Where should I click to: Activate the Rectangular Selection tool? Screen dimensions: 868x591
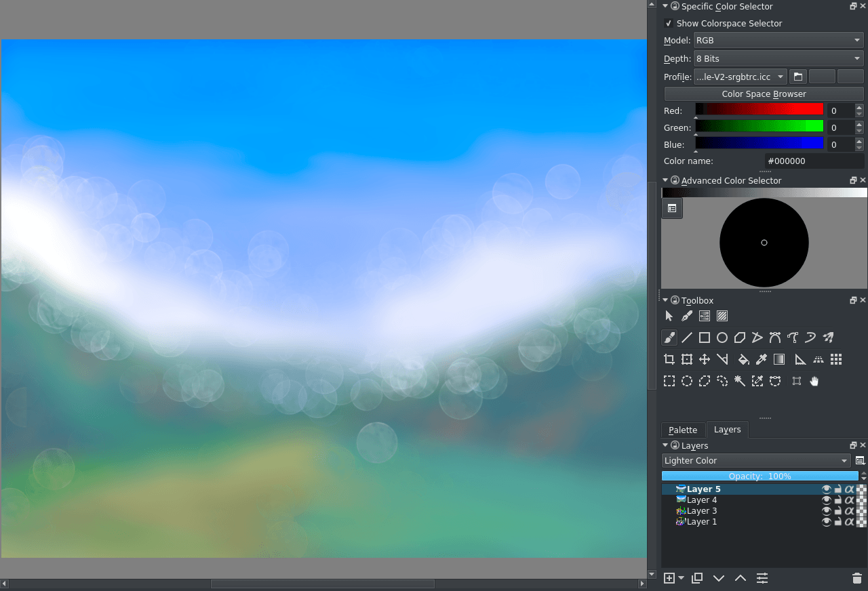(x=669, y=381)
